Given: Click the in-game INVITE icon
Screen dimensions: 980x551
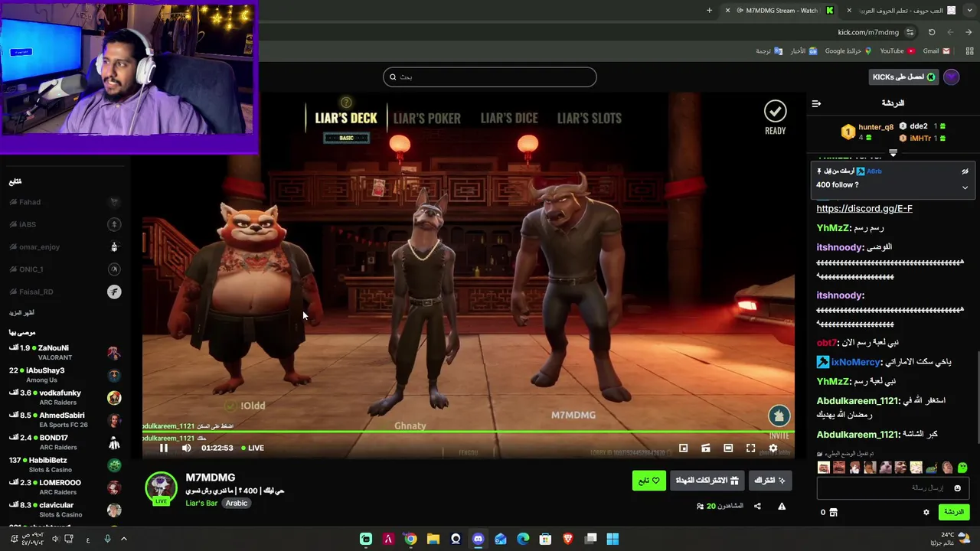Looking at the screenshot, I should tap(779, 416).
